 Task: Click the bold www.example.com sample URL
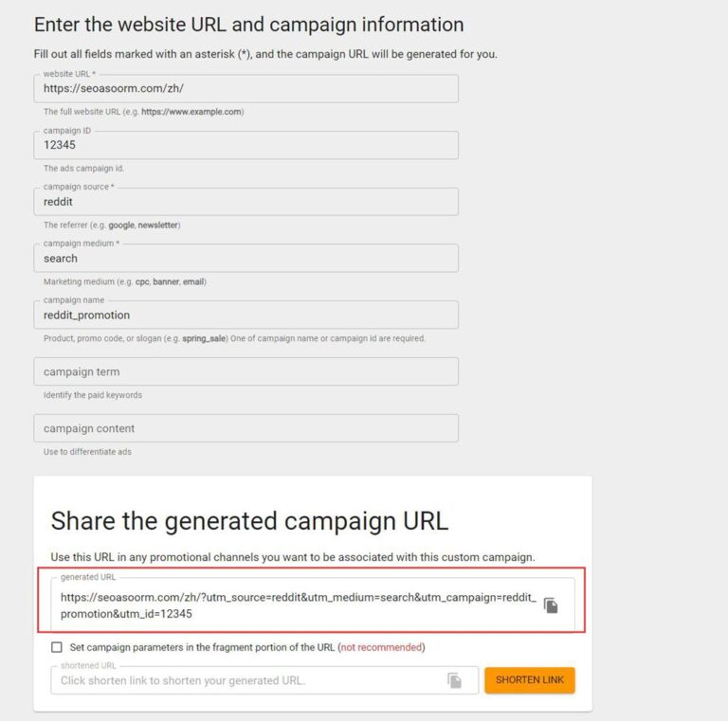pyautogui.click(x=191, y=112)
